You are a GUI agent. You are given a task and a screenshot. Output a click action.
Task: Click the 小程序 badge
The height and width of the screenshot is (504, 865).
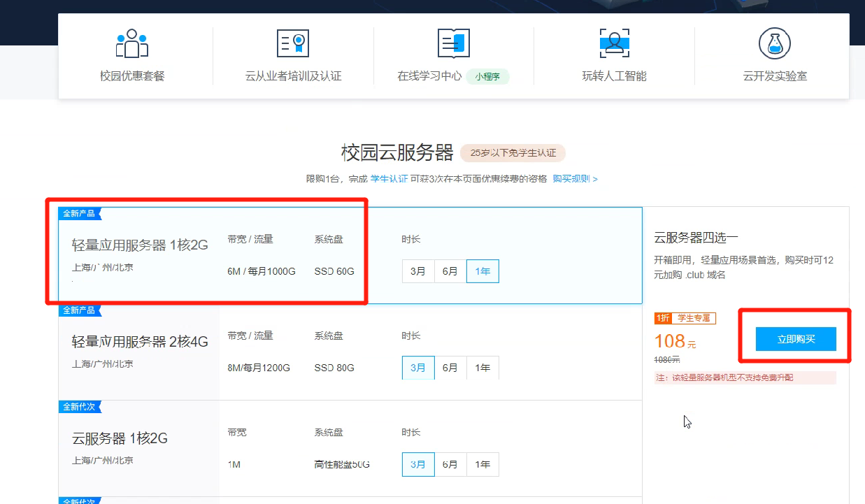[x=488, y=76]
